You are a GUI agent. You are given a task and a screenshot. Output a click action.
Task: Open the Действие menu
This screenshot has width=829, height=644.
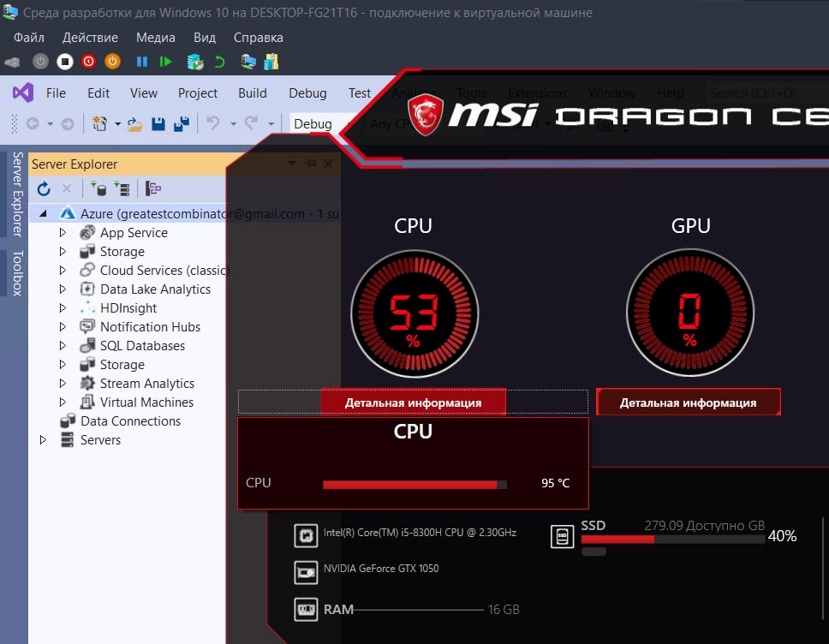point(91,38)
